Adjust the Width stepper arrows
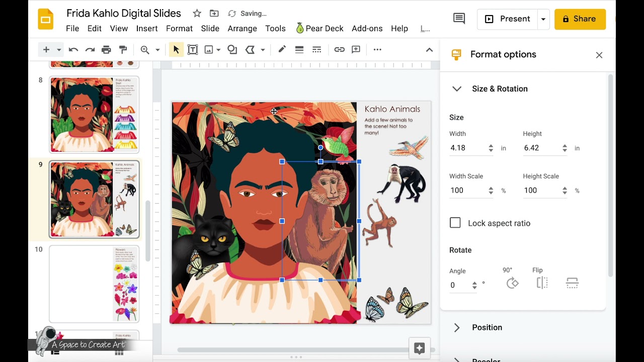 click(x=491, y=148)
